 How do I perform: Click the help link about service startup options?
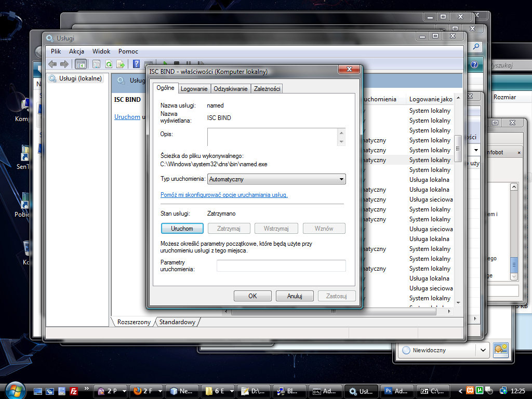(224, 195)
